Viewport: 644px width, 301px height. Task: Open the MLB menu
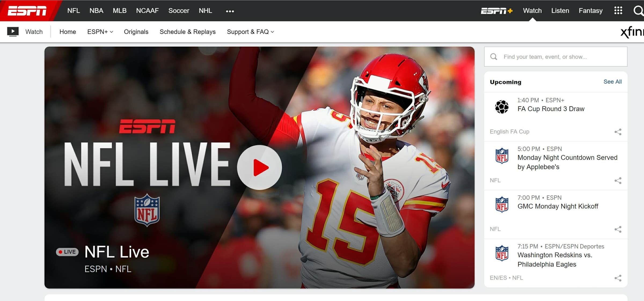pos(119,11)
